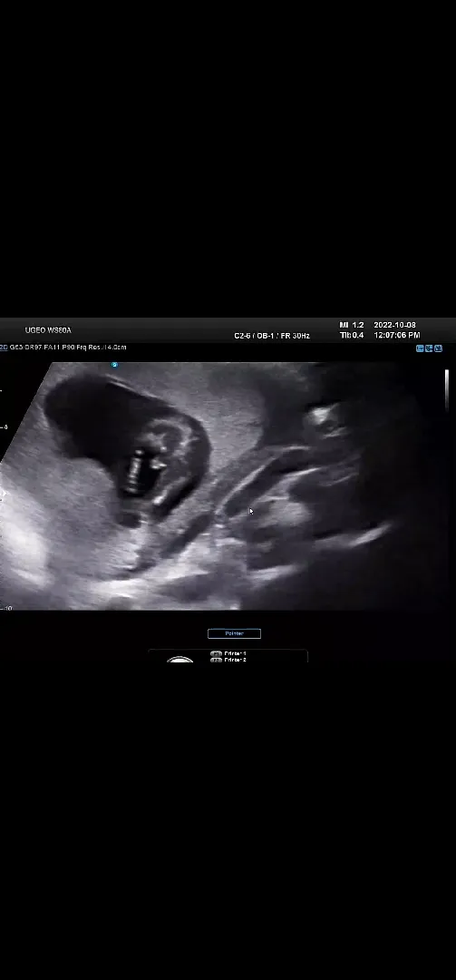The height and width of the screenshot is (980, 456).
Task: Click the Printer 2 key icon
Action: [x=216, y=660]
